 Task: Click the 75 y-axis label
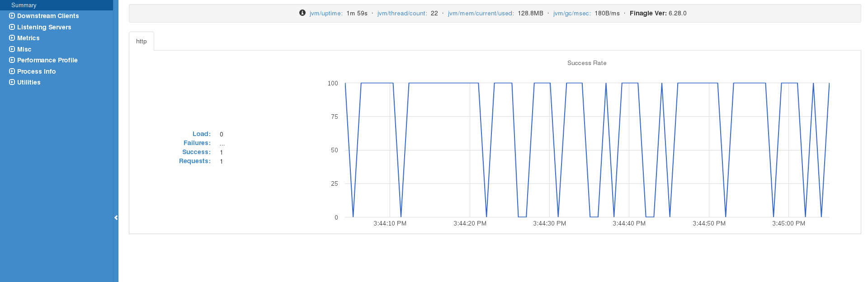click(335, 117)
